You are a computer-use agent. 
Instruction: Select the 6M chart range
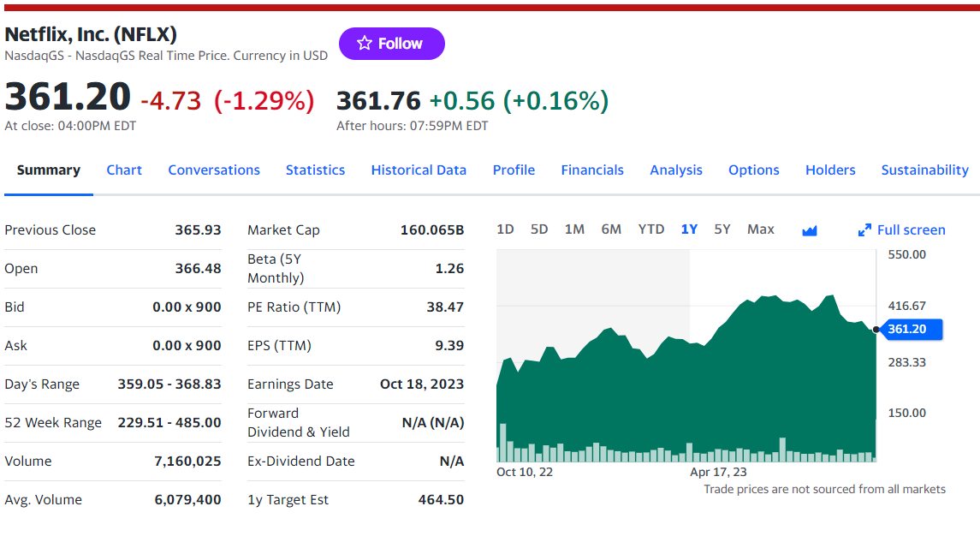(611, 229)
